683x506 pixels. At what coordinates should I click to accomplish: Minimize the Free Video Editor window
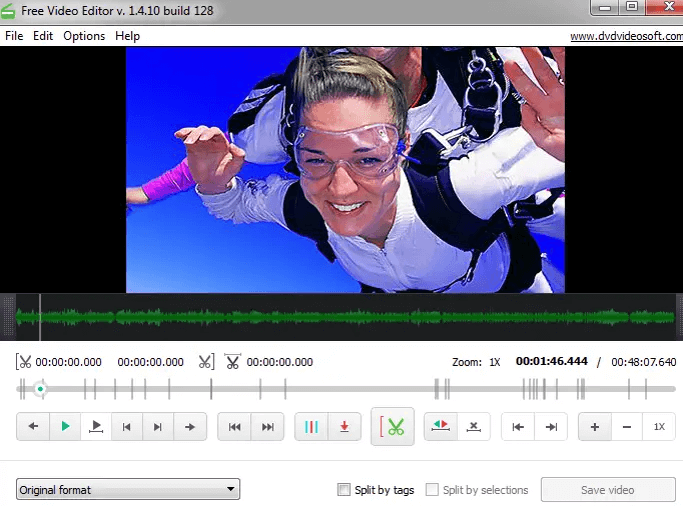(x=605, y=7)
